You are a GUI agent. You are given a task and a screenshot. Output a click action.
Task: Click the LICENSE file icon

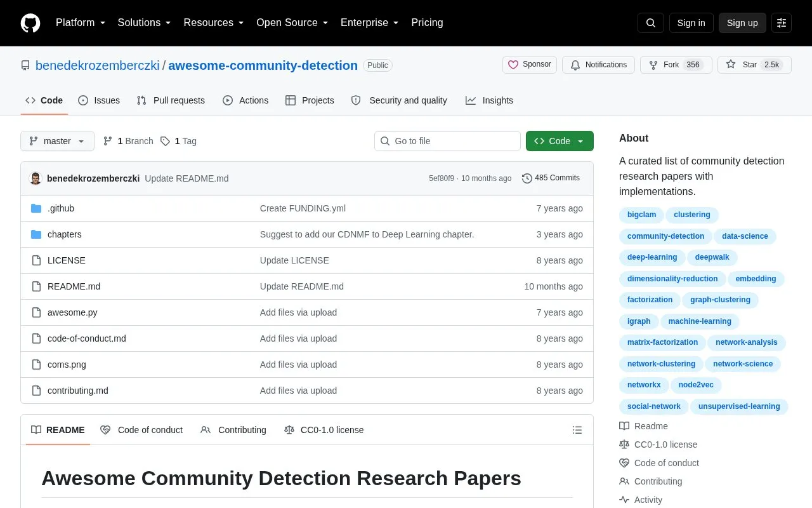pyautogui.click(x=36, y=260)
